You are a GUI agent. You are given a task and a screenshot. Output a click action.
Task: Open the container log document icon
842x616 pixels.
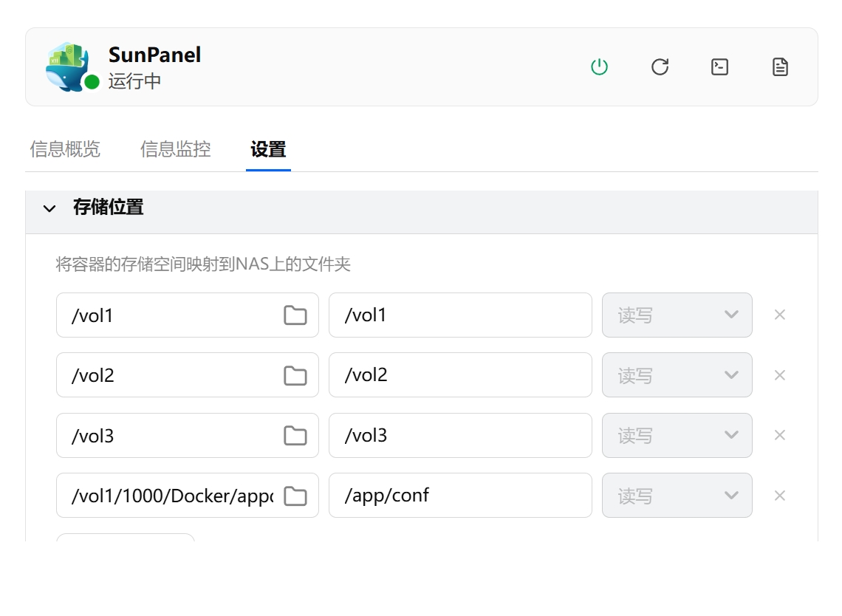pyautogui.click(x=781, y=67)
